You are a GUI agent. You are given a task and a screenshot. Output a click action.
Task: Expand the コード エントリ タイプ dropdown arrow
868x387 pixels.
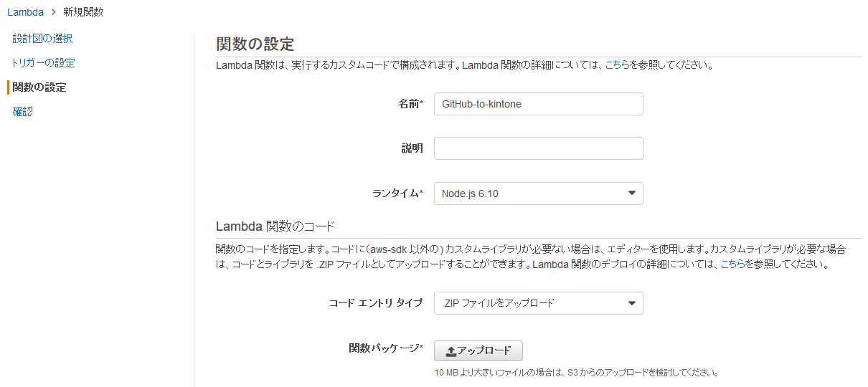[631, 303]
